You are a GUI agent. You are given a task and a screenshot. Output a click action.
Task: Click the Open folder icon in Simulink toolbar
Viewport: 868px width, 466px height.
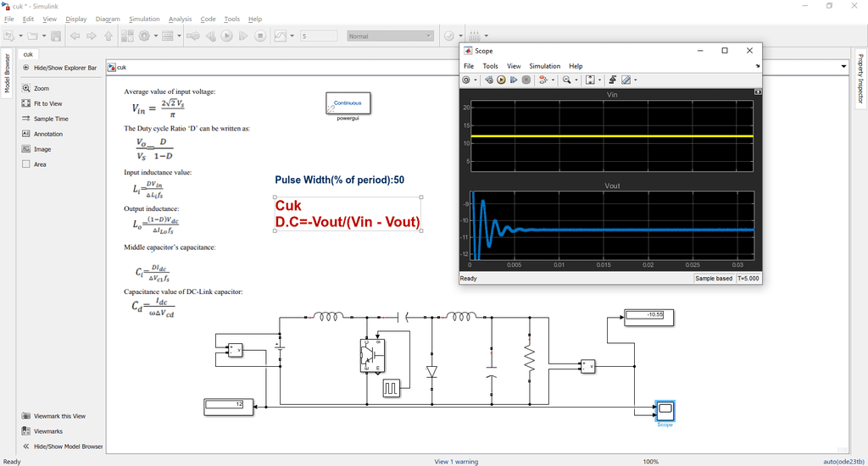(x=33, y=36)
